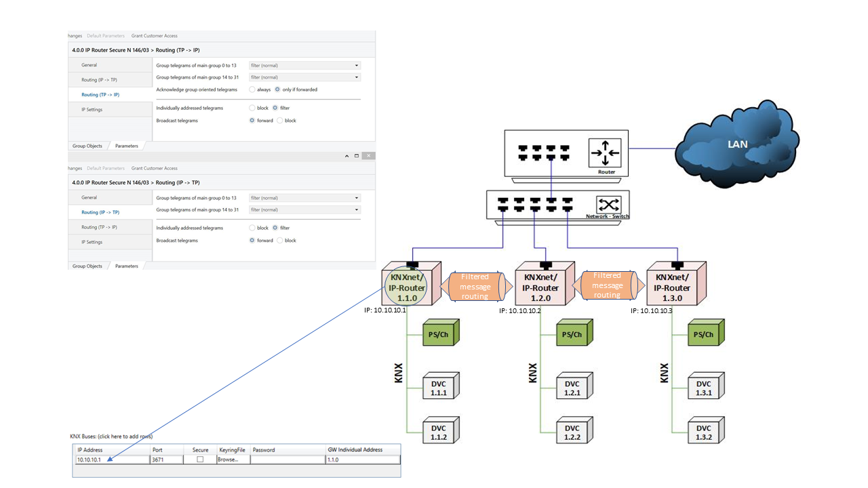Click Browse... for the KeyringFile
868x488 pixels.
(x=228, y=460)
